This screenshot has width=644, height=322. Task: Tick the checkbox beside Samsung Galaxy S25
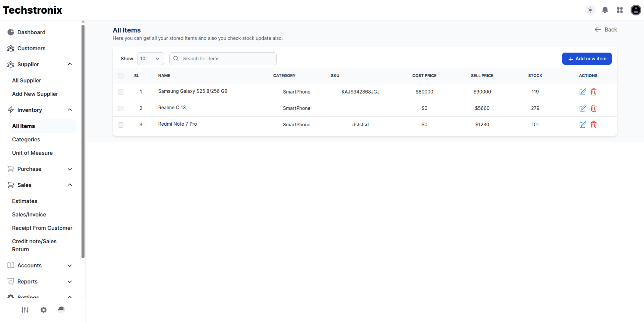click(x=120, y=92)
